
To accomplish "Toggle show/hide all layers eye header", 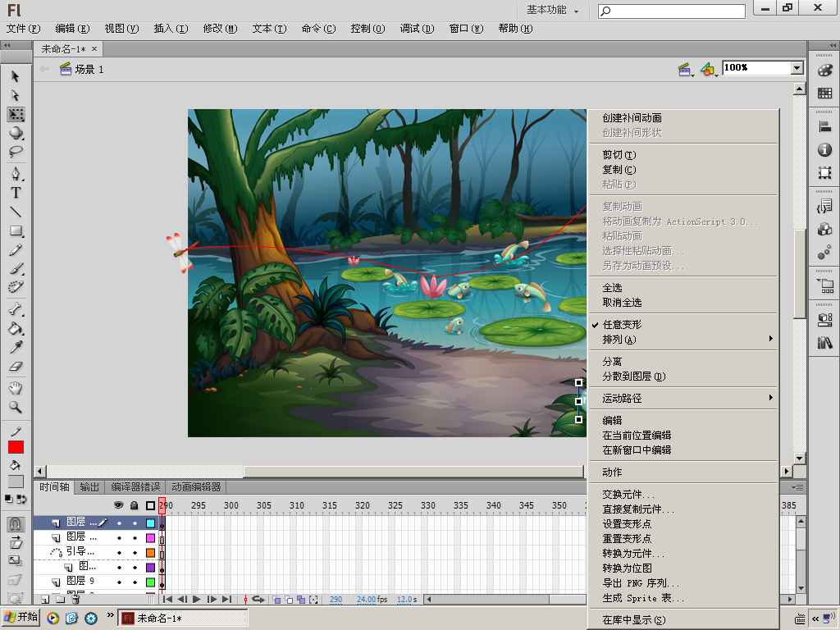I will [119, 505].
